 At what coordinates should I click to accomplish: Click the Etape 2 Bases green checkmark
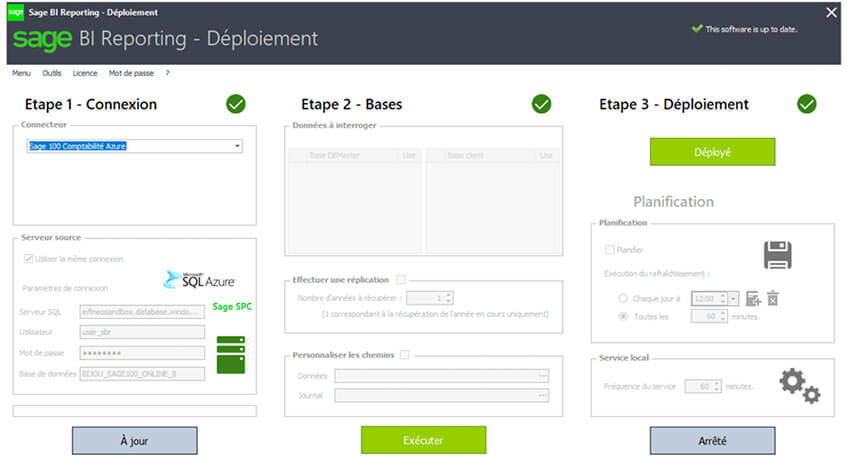541,104
